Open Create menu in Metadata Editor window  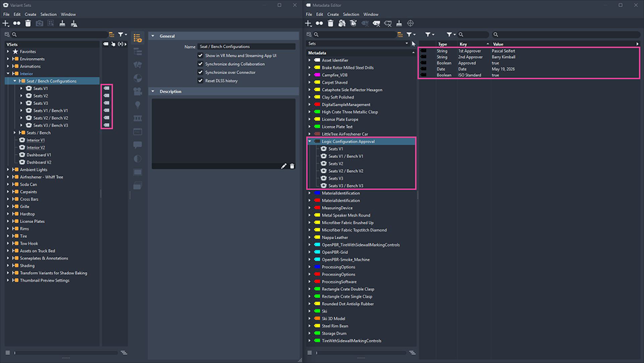(x=333, y=14)
